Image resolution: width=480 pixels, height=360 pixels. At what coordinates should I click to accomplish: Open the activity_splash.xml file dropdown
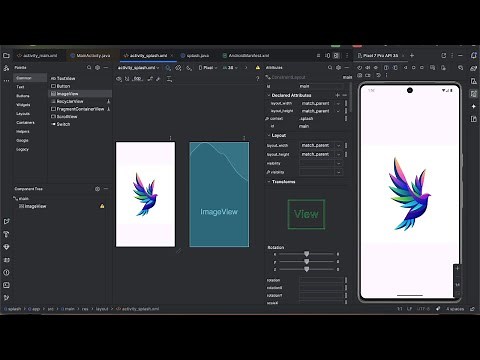tap(138, 68)
